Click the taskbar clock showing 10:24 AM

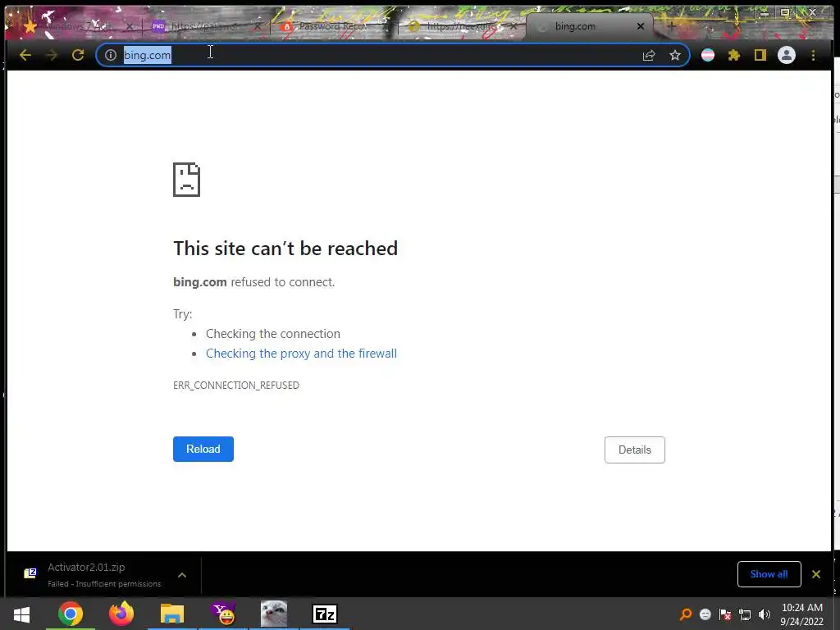click(802, 614)
